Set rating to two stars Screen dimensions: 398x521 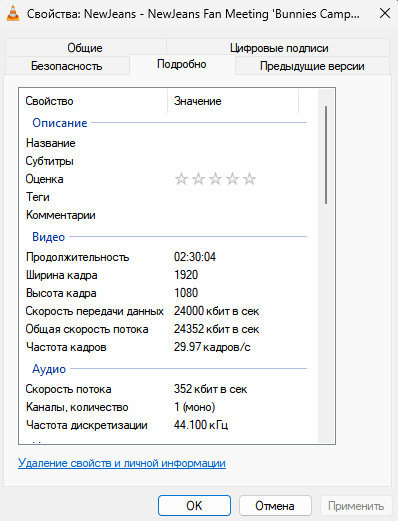(x=198, y=179)
